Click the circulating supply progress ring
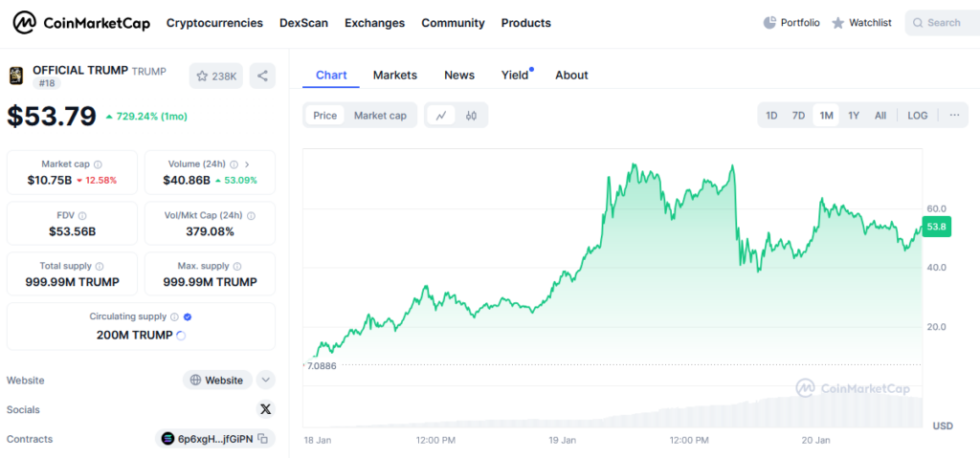 pos(181,336)
